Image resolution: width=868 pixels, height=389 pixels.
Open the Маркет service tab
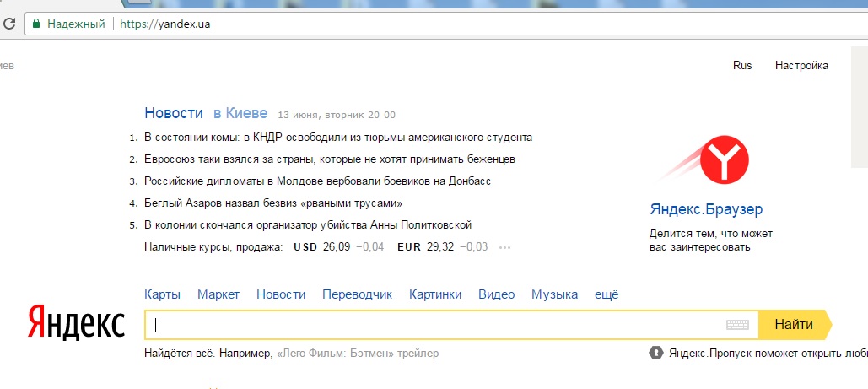218,294
